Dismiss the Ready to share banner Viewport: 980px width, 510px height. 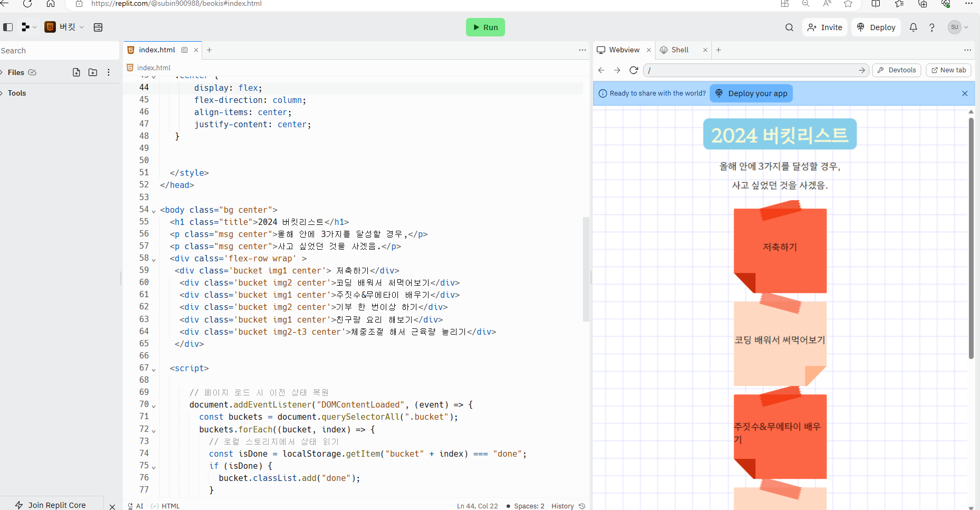pos(965,93)
